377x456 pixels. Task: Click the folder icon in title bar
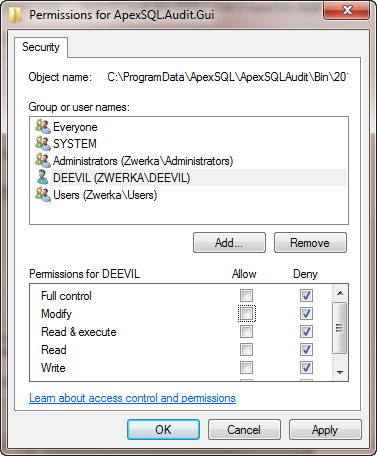tap(15, 15)
